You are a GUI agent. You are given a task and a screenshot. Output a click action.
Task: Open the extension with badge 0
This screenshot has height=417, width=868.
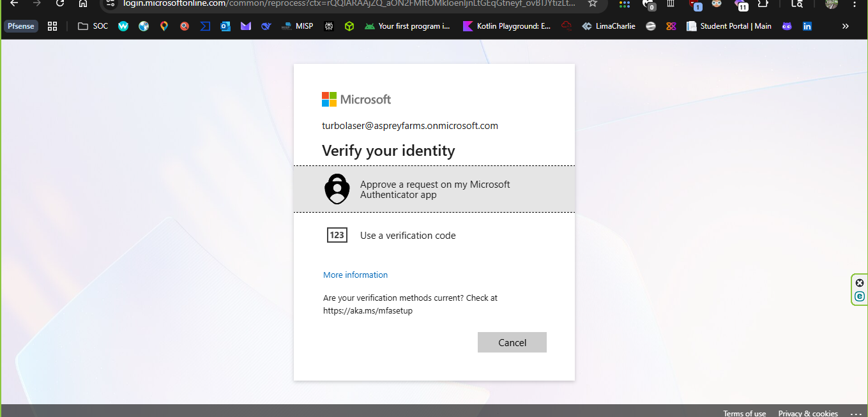coord(648,4)
